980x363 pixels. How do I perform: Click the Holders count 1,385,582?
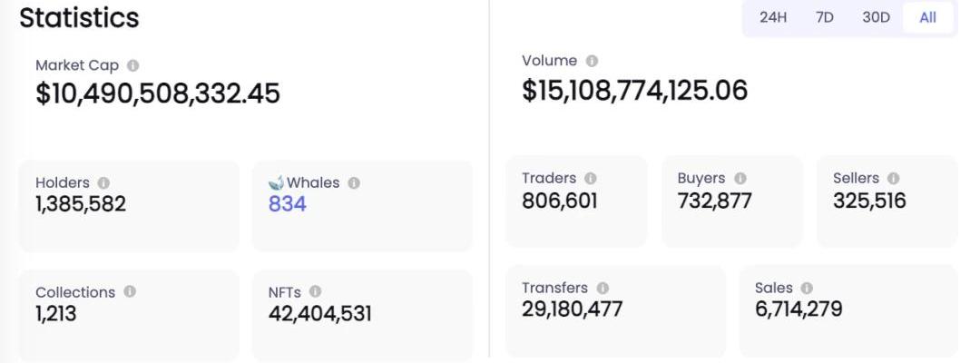[81, 204]
